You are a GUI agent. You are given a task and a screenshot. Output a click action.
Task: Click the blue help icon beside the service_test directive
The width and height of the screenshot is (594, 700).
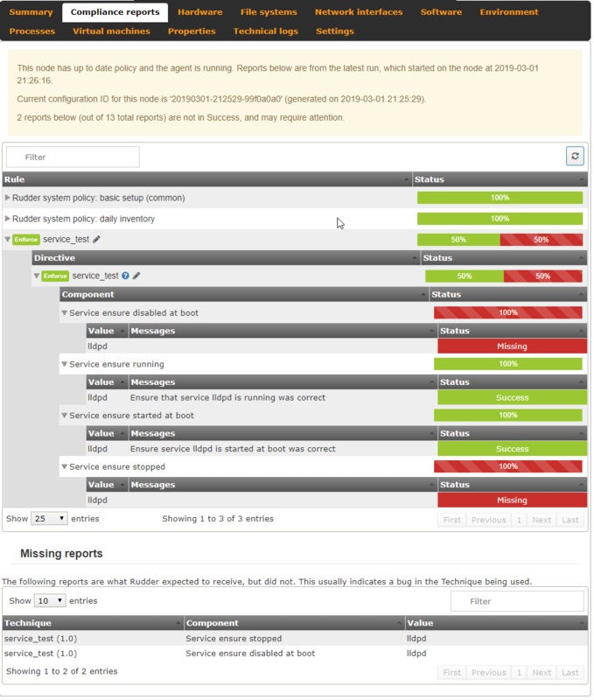point(126,276)
